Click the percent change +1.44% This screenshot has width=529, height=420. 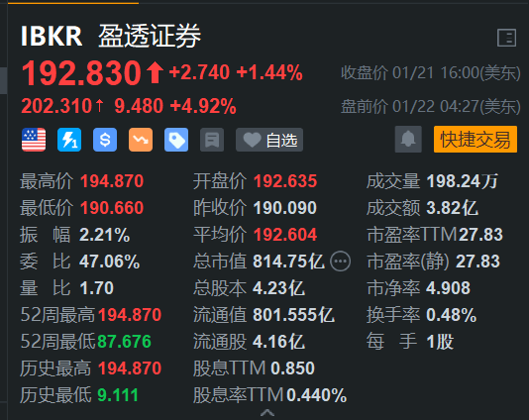pyautogui.click(x=269, y=72)
